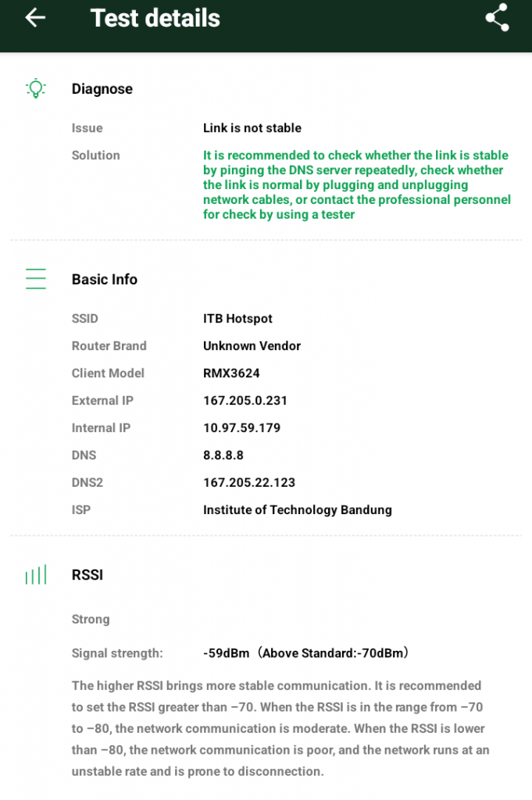Image resolution: width=532 pixels, height=800 pixels.
Task: Select the Internal IP 10.97.59.179
Action: 241,428
